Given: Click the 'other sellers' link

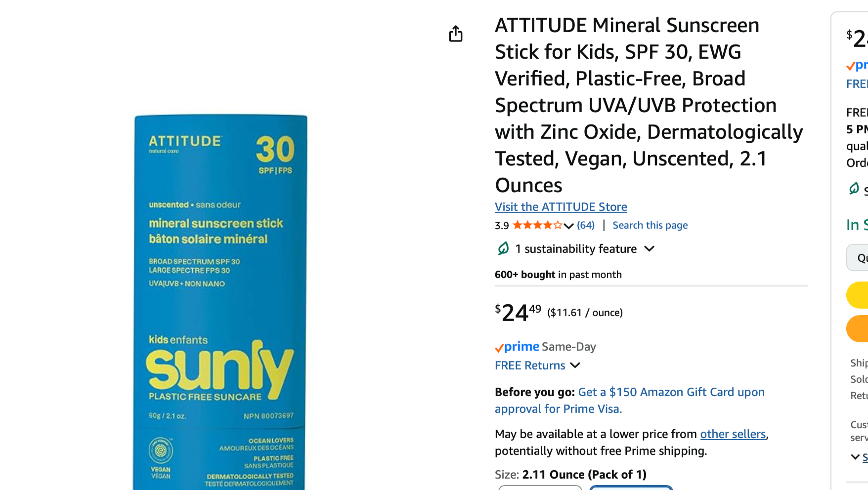Looking at the screenshot, I should [x=733, y=434].
